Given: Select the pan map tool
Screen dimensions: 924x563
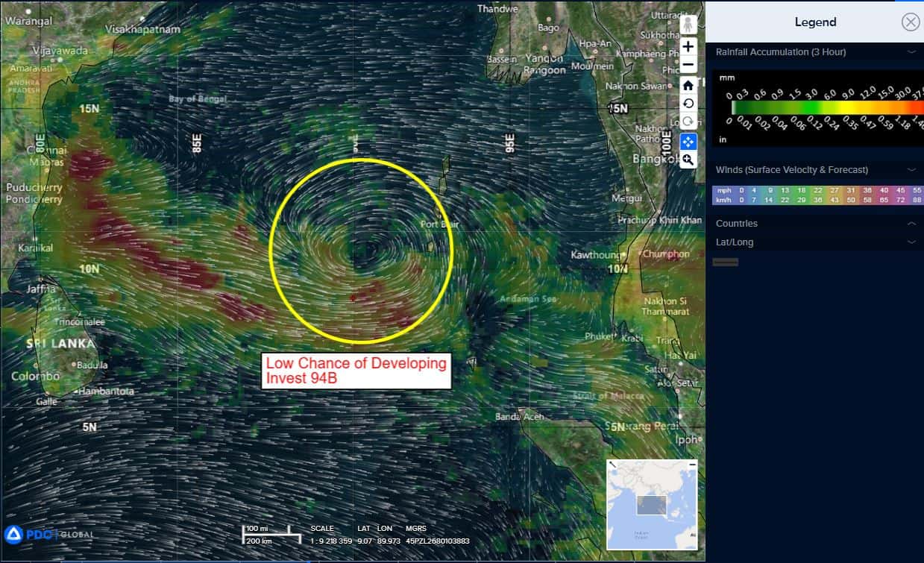Looking at the screenshot, I should 688,142.
